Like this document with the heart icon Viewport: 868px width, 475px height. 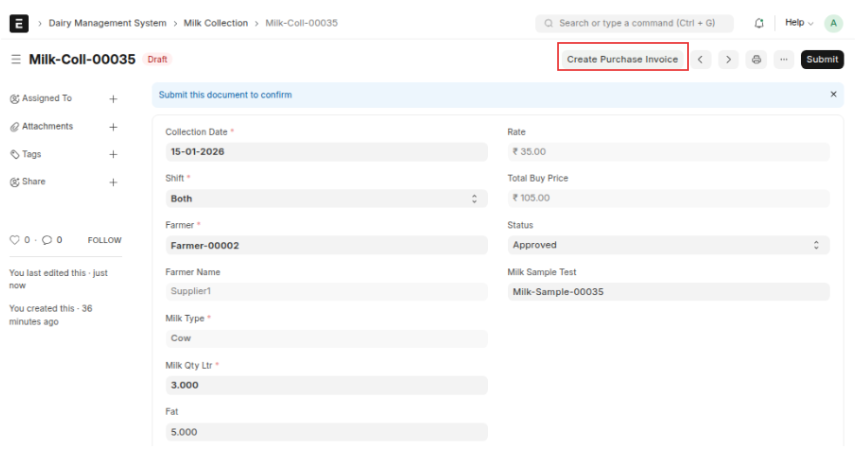click(x=14, y=240)
